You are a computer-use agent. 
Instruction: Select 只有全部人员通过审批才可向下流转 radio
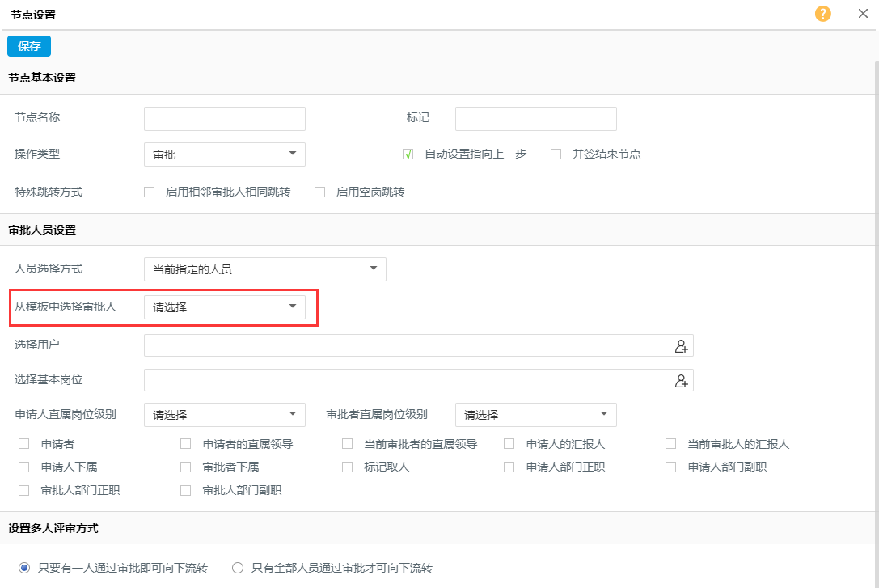point(238,568)
